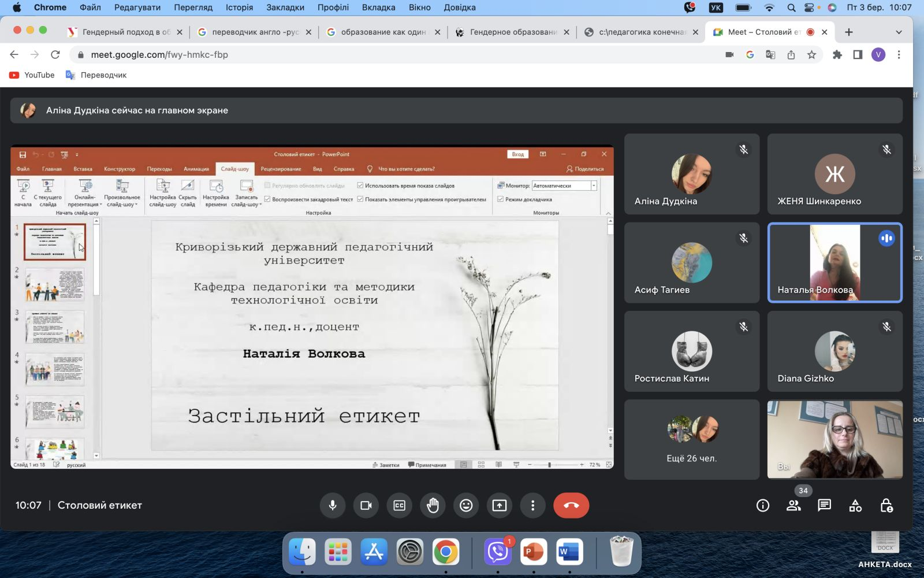Open the Chrome profile avatar V
This screenshot has width=924, height=578.
pos(878,54)
